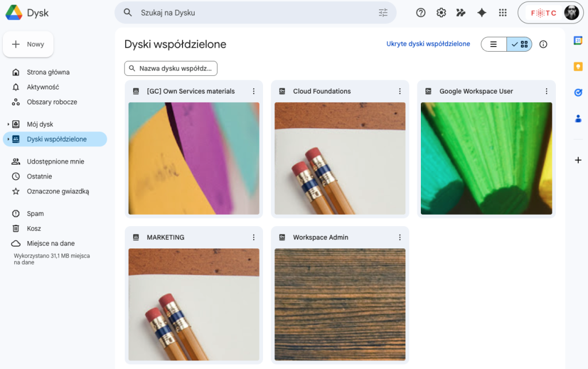
Task: Open options menu for Cloud Foundations
Action: (400, 91)
